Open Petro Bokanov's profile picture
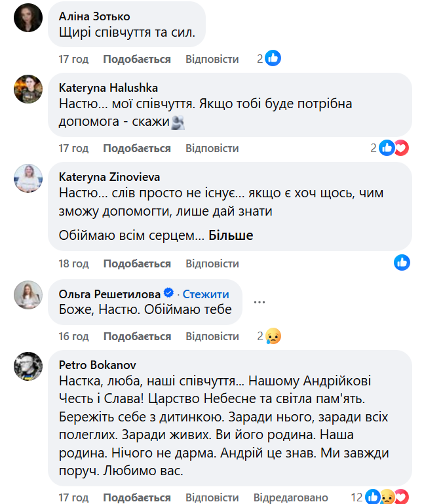 tap(28, 366)
